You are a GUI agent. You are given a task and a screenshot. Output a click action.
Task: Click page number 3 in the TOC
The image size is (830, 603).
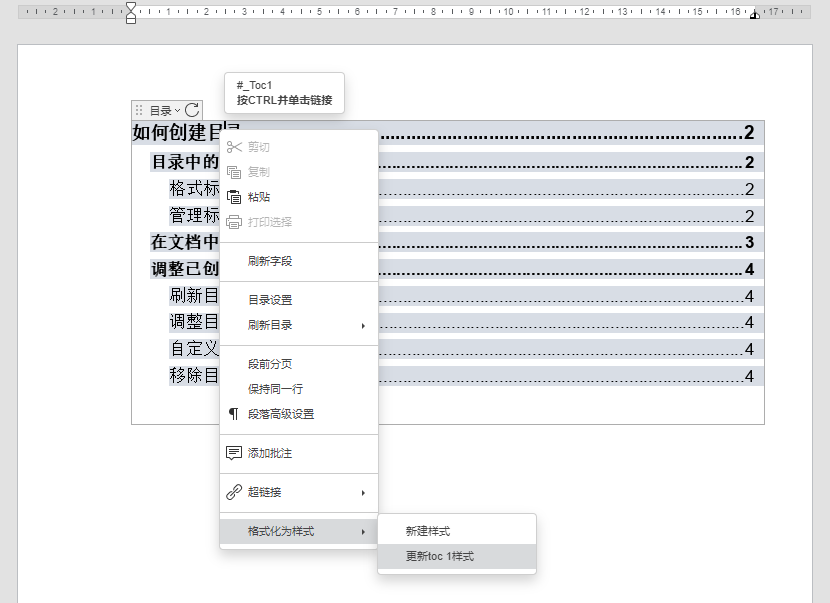pyautogui.click(x=749, y=242)
